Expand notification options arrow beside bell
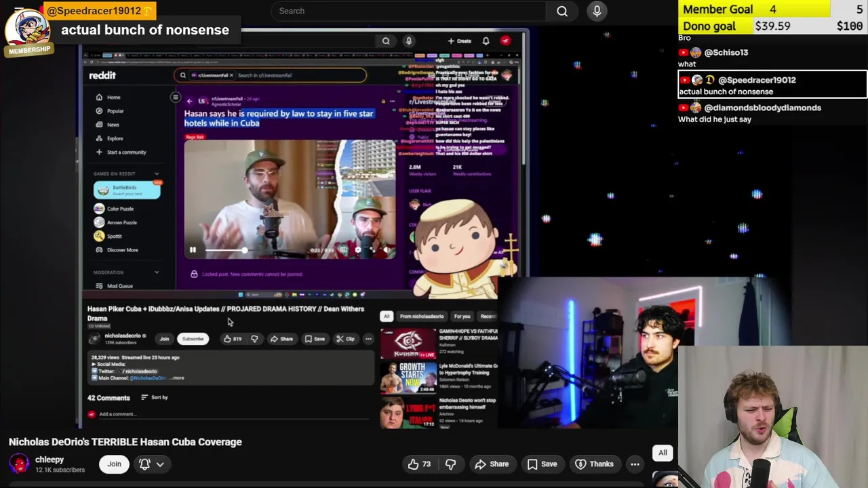Image resolution: width=868 pixels, height=488 pixels. coord(160,464)
